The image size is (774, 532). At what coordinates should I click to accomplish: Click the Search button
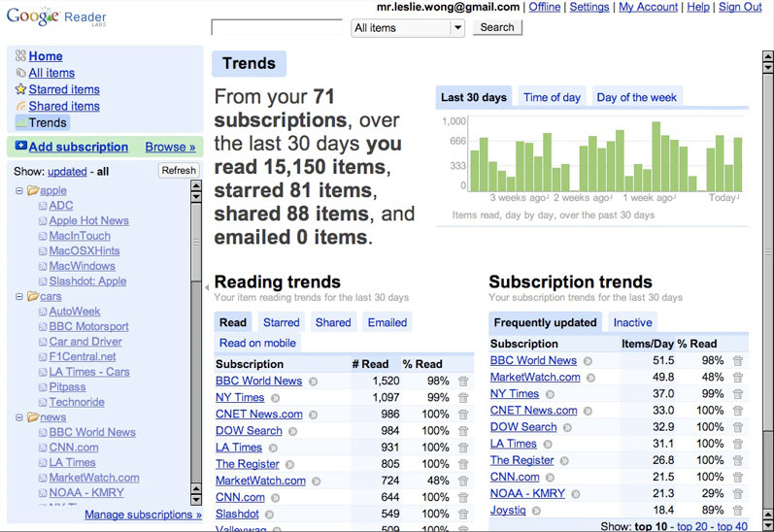[497, 27]
